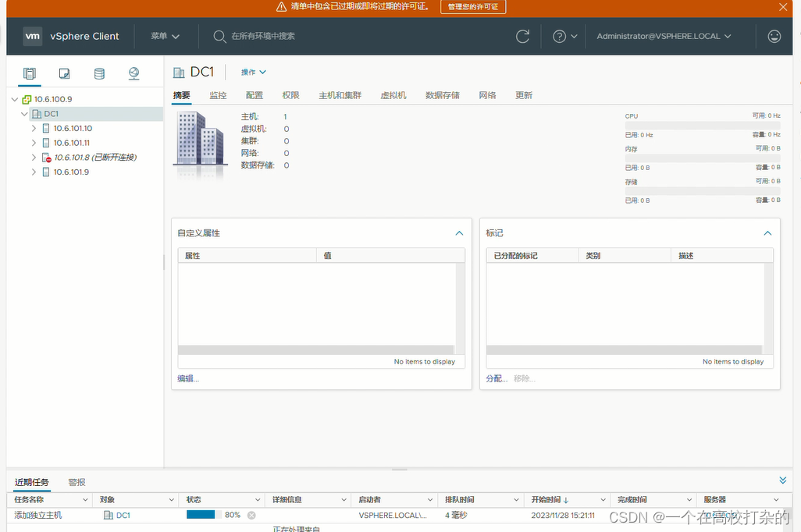Collapse the 自定义属性 panel
The width and height of the screenshot is (801, 532).
pyautogui.click(x=459, y=233)
